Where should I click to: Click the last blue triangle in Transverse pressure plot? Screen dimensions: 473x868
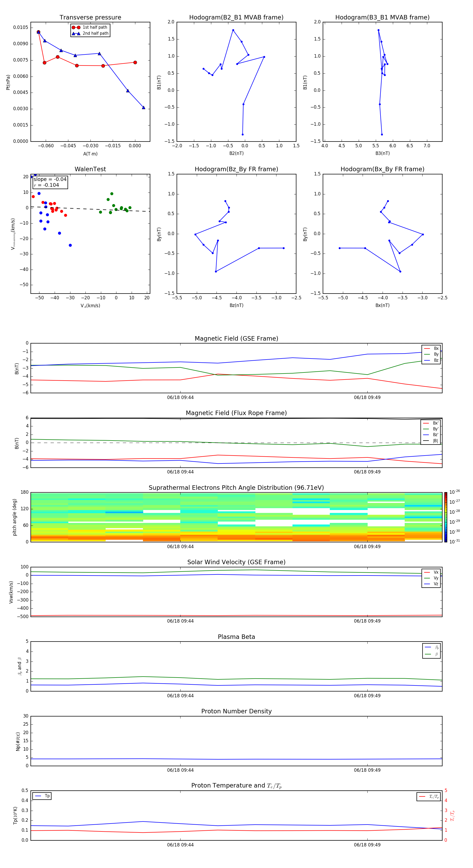coord(143,108)
